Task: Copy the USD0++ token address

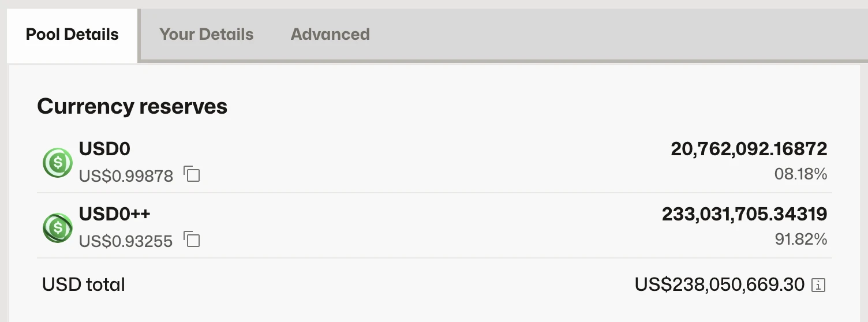Action: (192, 239)
